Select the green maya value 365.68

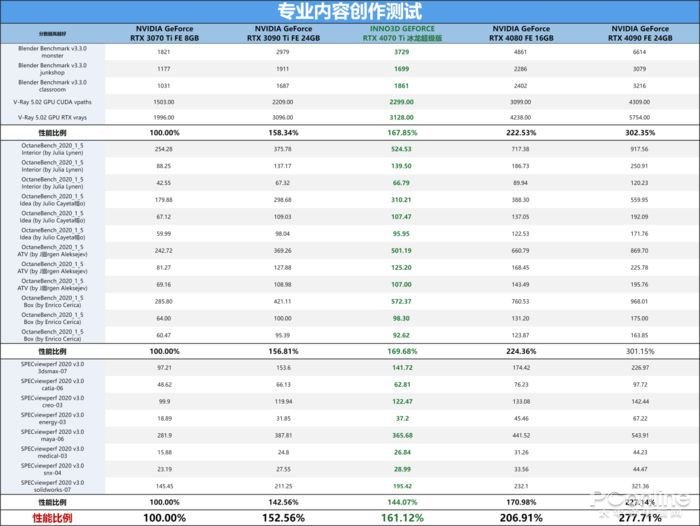(x=402, y=436)
